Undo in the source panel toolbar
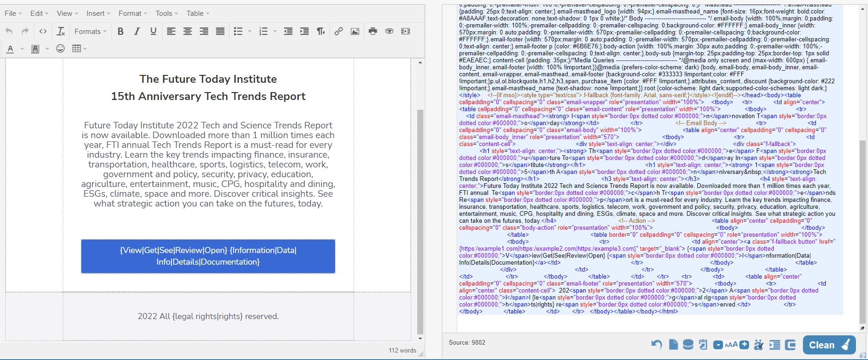This screenshot has height=360, width=868. (x=657, y=345)
